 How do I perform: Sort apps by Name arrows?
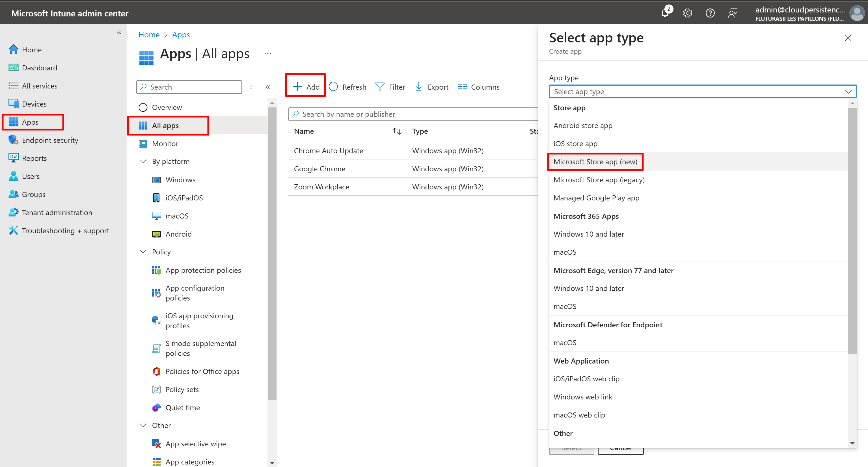pyautogui.click(x=397, y=131)
